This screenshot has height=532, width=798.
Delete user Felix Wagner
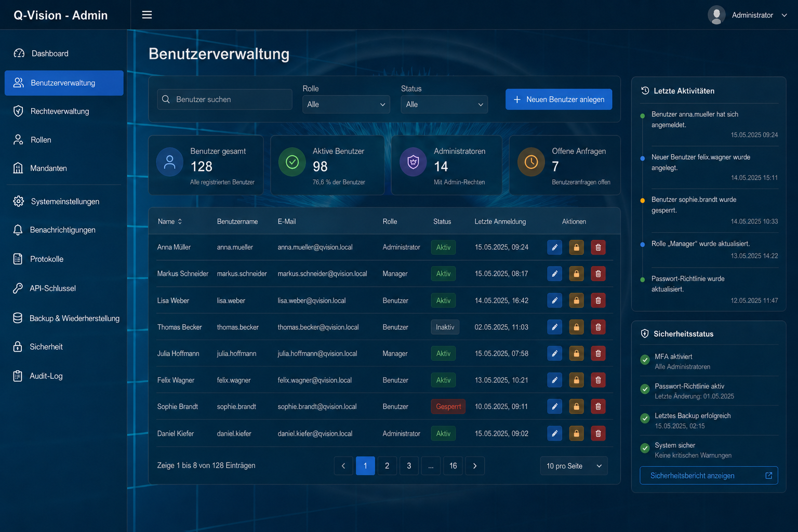(x=598, y=380)
